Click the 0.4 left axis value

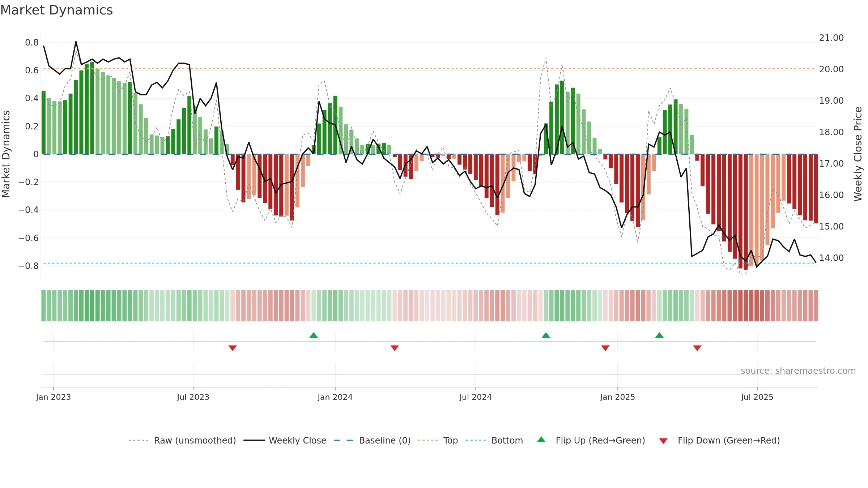pyautogui.click(x=32, y=98)
